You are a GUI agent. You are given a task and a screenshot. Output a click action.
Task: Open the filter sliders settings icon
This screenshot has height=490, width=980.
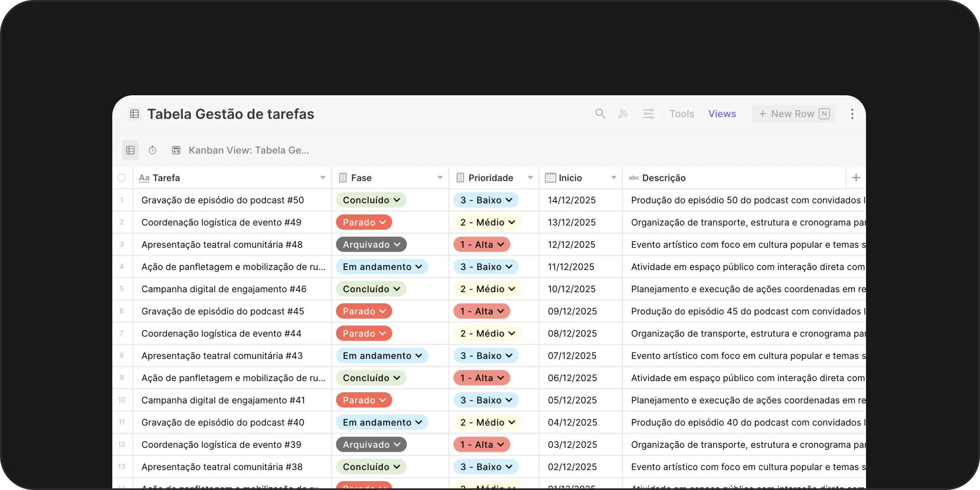pyautogui.click(x=648, y=114)
